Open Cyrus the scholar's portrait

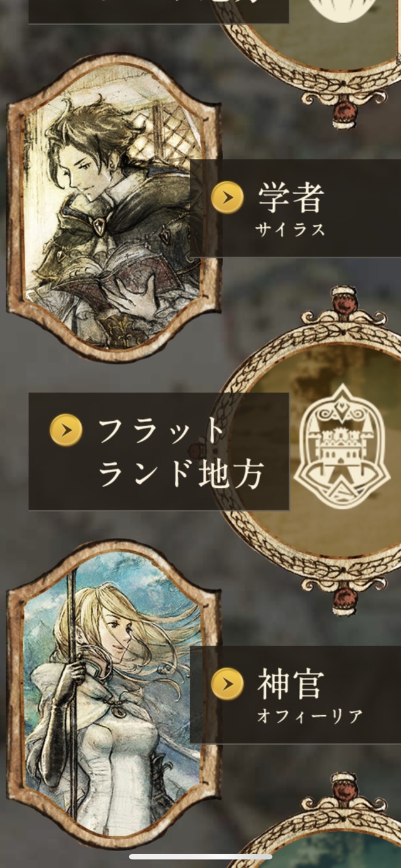113,208
